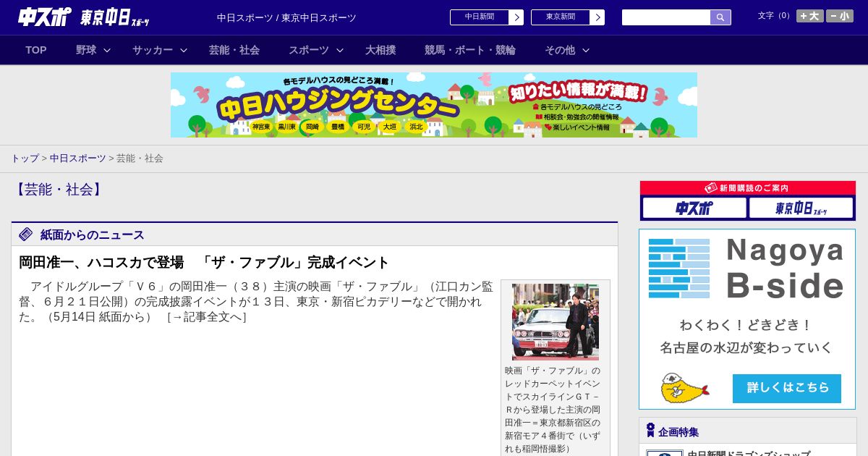Open the その他 menu
The image size is (868, 456).
click(560, 50)
